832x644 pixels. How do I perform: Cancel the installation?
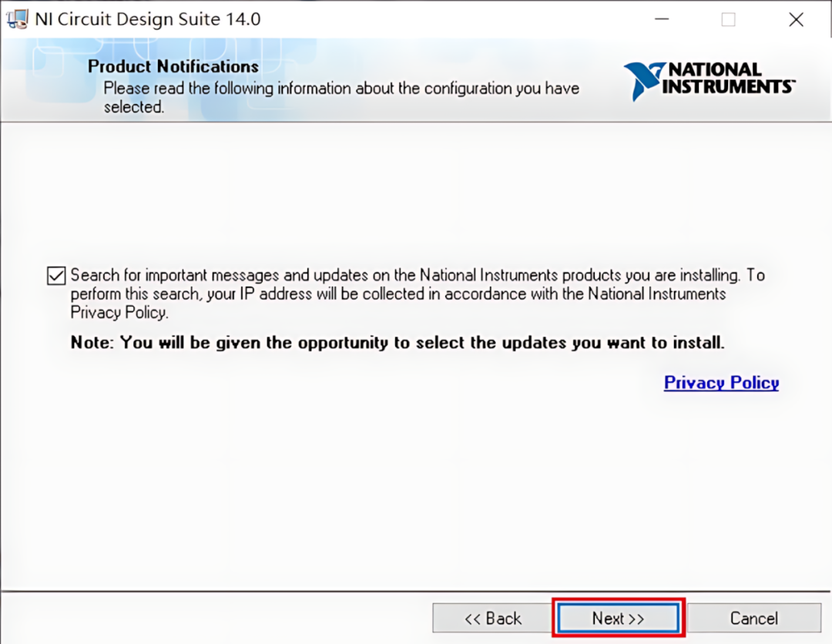754,618
